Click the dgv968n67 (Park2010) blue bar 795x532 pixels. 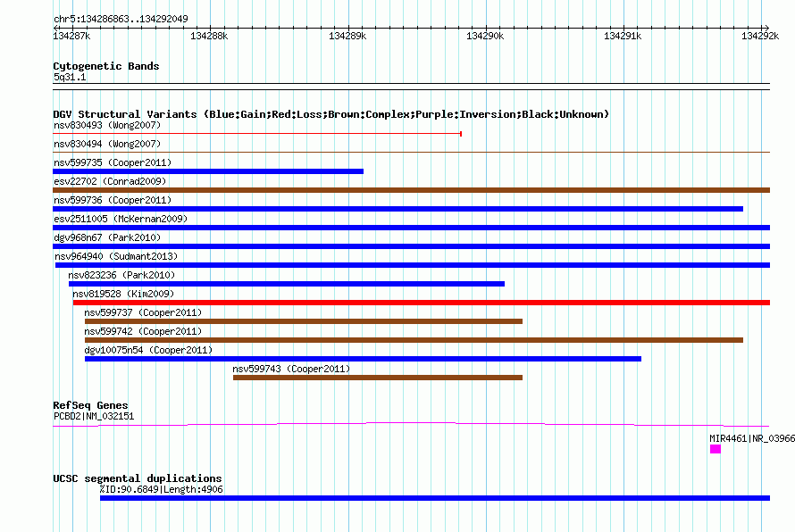411,246
